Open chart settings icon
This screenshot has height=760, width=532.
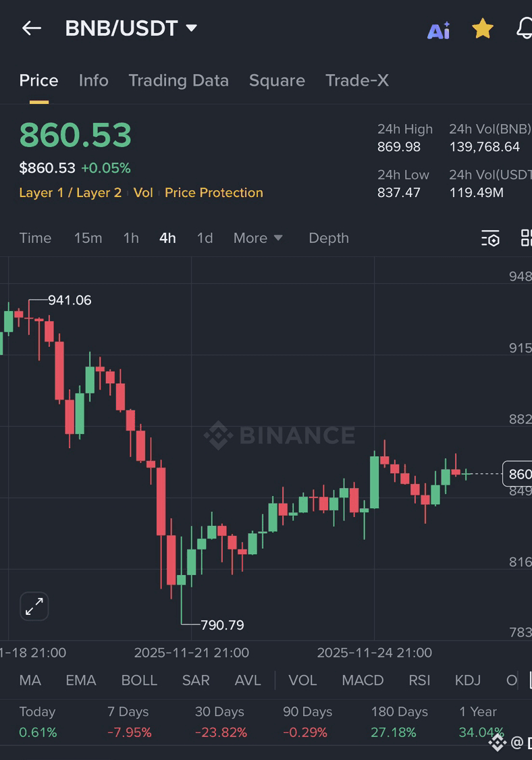tap(490, 238)
